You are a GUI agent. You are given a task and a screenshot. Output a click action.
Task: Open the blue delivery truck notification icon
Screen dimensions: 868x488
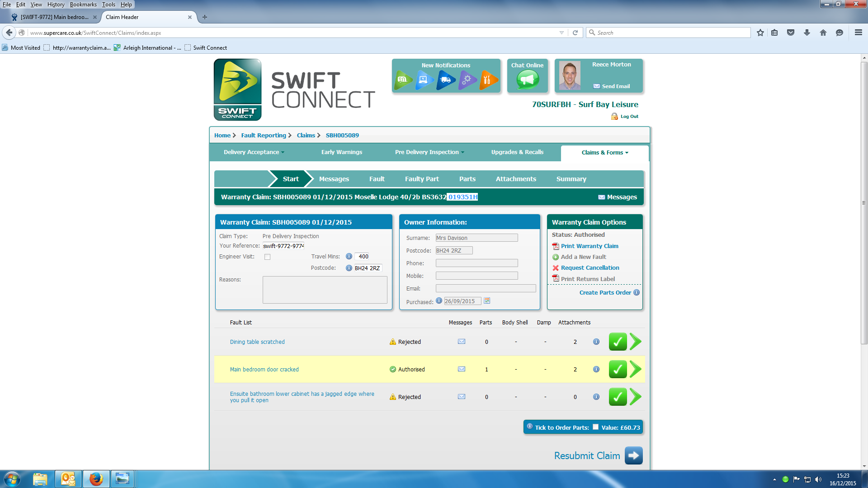click(x=445, y=80)
